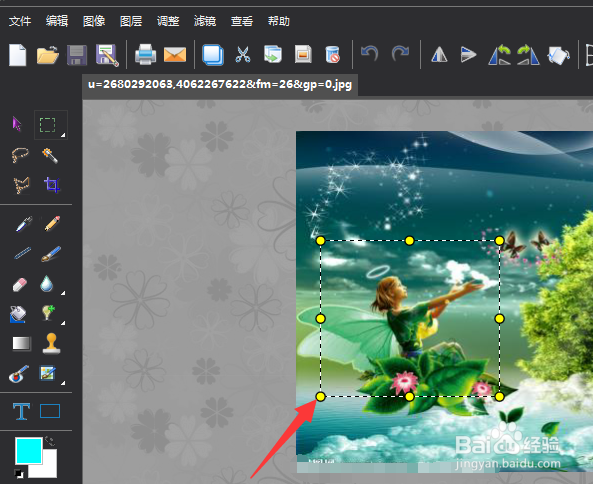Reset colors to default black and white
Viewport: 593px width, 484px height.
click(x=19, y=473)
